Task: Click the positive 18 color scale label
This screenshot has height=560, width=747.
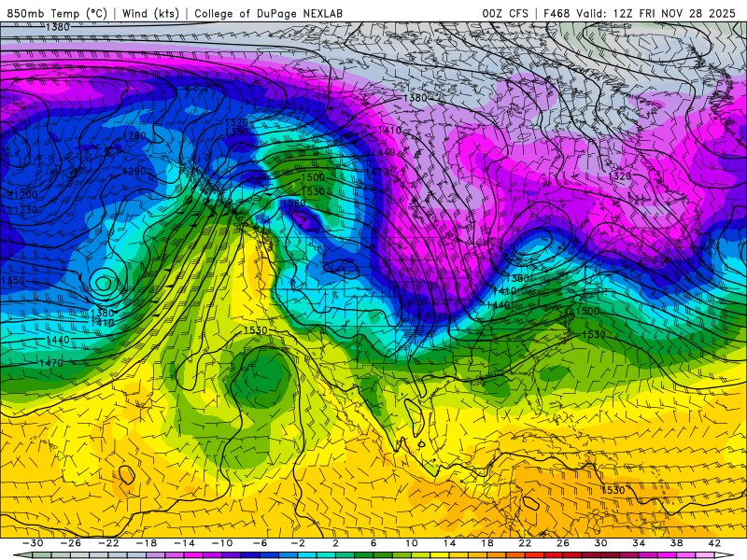Action: point(486,543)
